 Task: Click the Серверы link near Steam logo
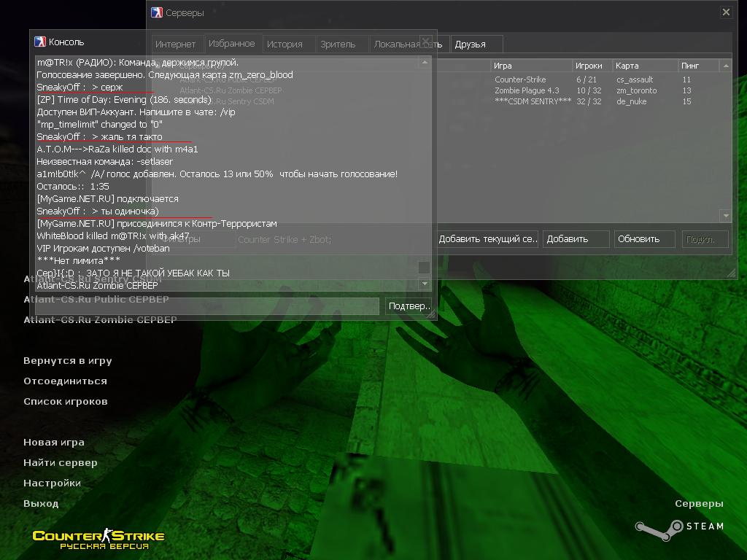point(699,504)
